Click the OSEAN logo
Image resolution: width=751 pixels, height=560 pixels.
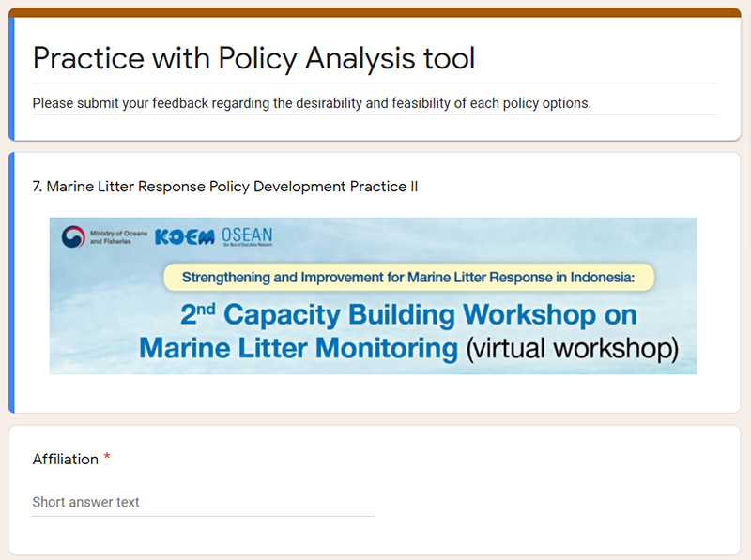coord(247,236)
